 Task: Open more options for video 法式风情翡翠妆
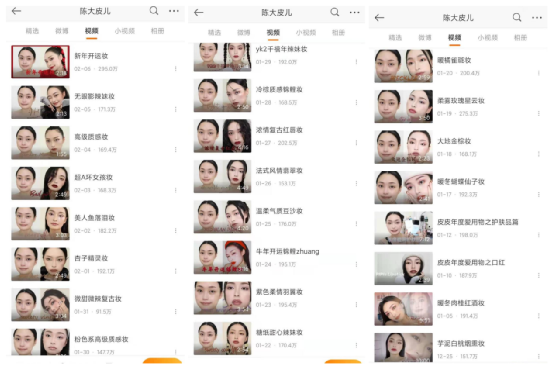pyautogui.click(x=356, y=183)
